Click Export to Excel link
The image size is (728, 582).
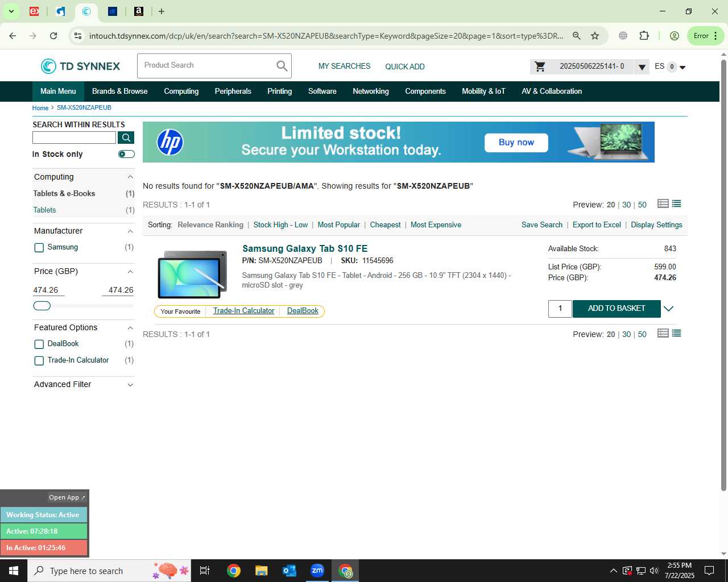[597, 225]
